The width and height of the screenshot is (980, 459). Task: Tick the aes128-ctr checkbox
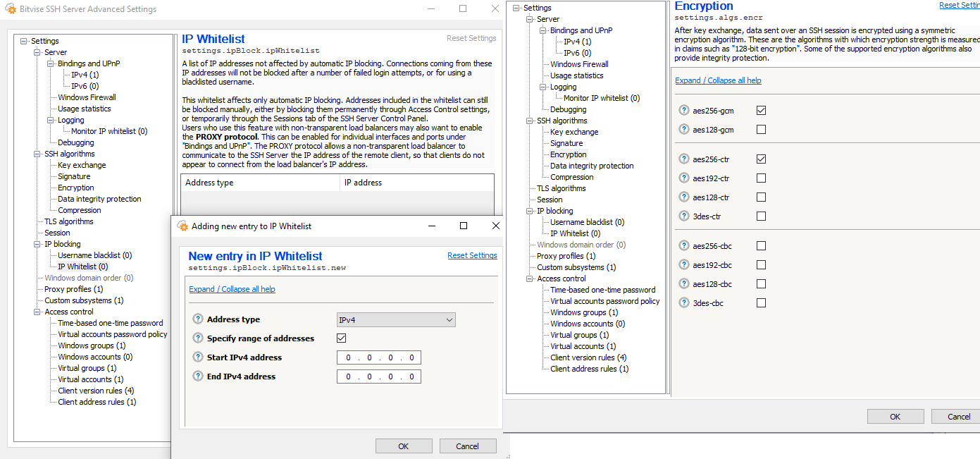click(x=761, y=197)
